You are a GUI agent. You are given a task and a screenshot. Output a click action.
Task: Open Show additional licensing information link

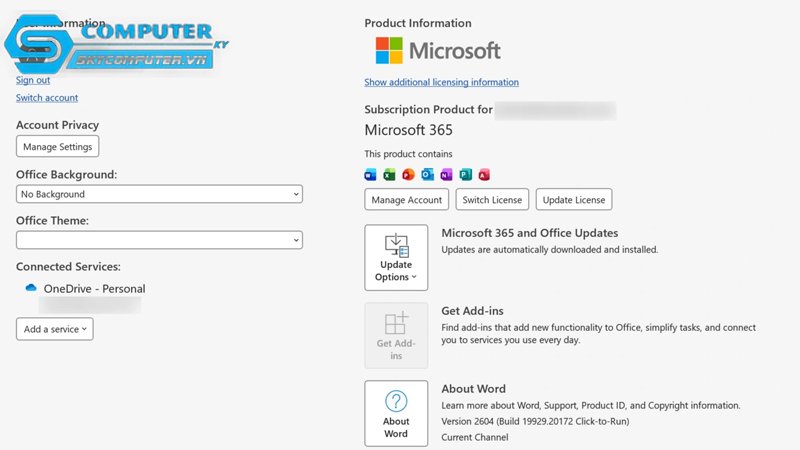coord(441,82)
